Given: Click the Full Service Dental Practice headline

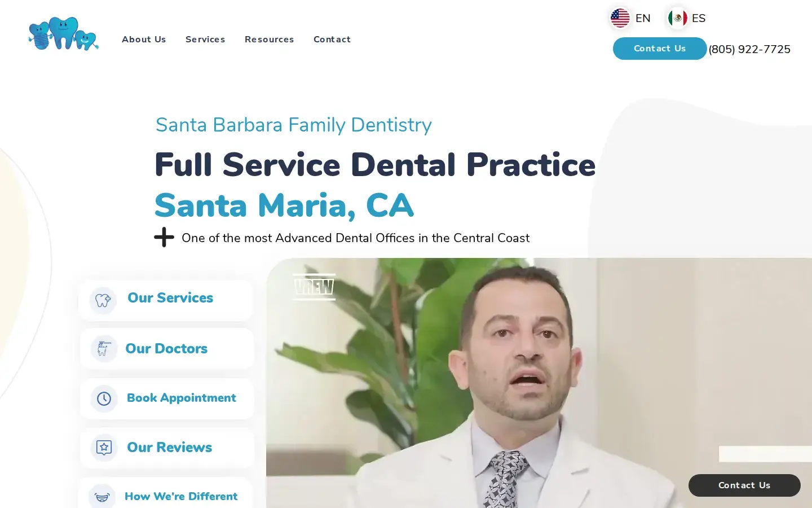Looking at the screenshot, I should (375, 165).
